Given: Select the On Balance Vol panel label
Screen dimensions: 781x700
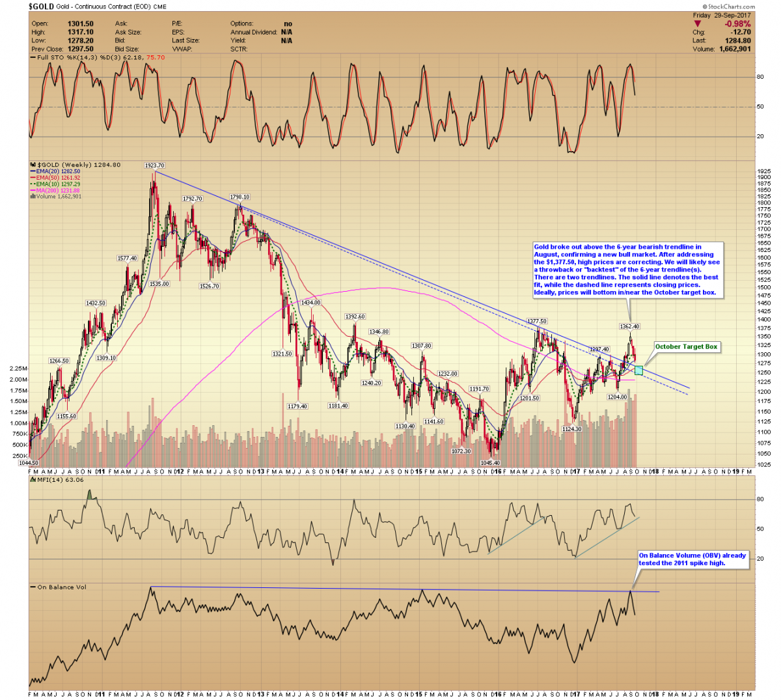Looking at the screenshot, I should click(61, 587).
